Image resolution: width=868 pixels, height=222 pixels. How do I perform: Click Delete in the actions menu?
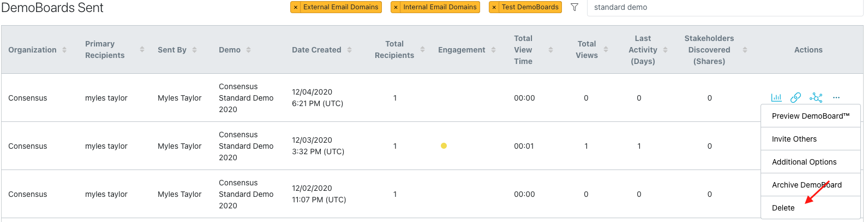(783, 208)
